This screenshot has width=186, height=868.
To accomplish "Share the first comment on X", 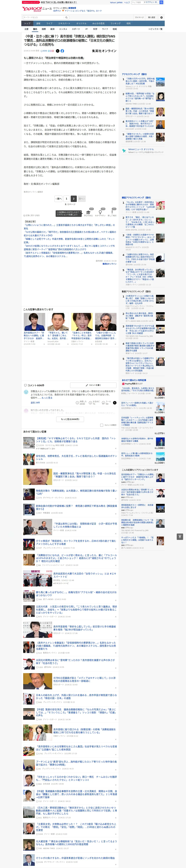I will (x=114, y=403).
